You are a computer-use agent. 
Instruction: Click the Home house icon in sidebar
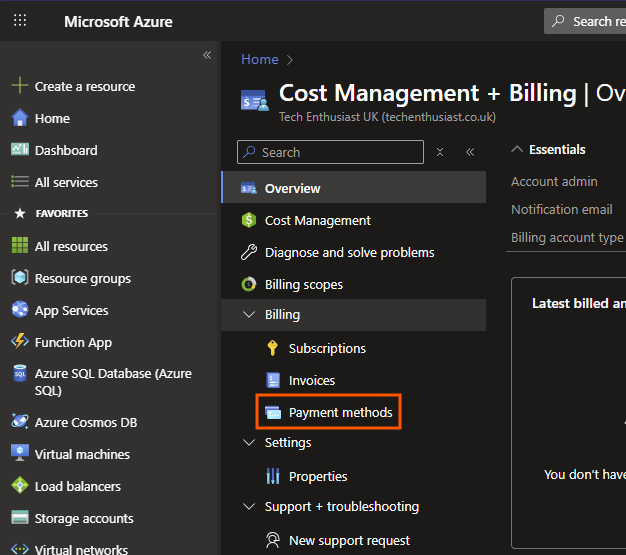pyautogui.click(x=20, y=118)
